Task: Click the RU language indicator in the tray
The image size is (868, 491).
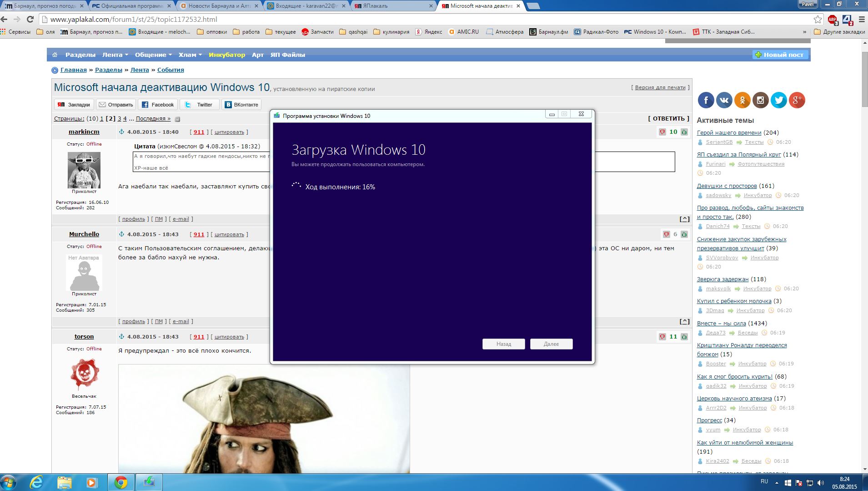Action: [x=764, y=481]
